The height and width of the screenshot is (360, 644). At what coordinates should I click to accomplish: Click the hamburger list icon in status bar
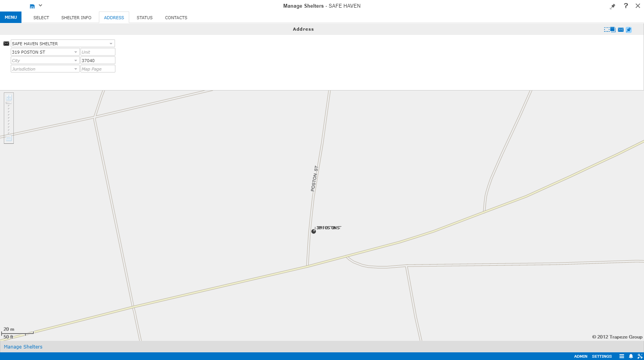click(x=621, y=356)
